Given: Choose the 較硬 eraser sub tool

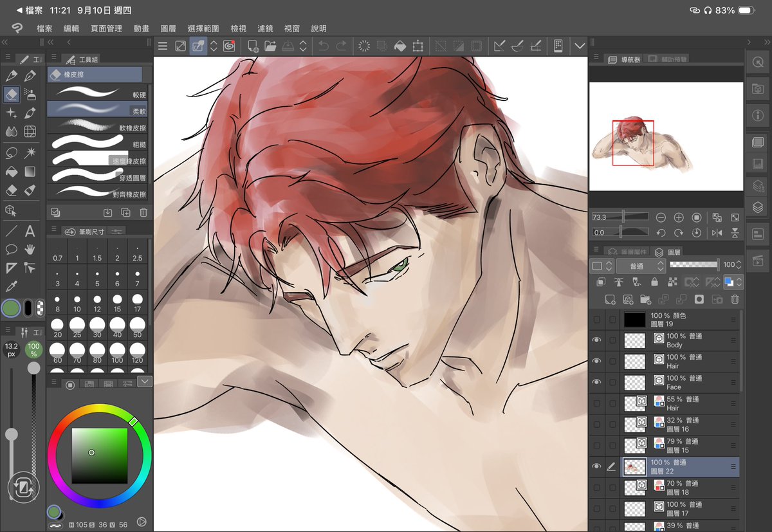Looking at the screenshot, I should [x=98, y=92].
